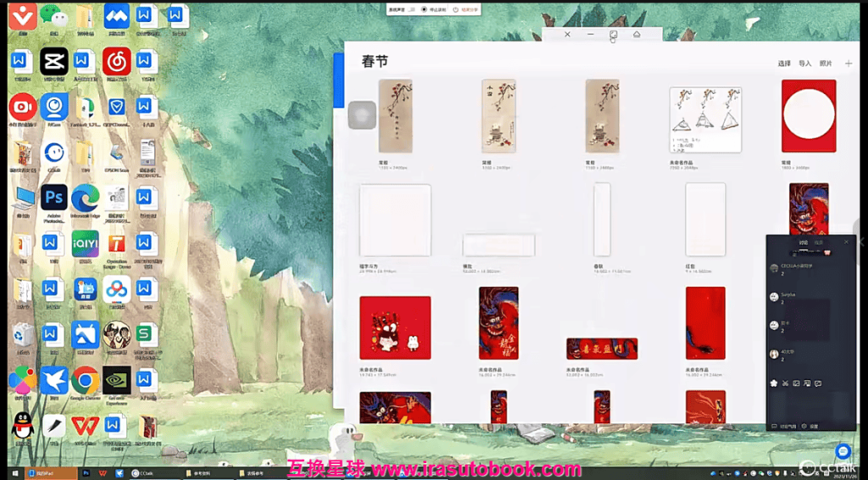Viewport: 868px width, 480px height.
Task: Toggle the system sound switch in recording bar
Action: 413,9
